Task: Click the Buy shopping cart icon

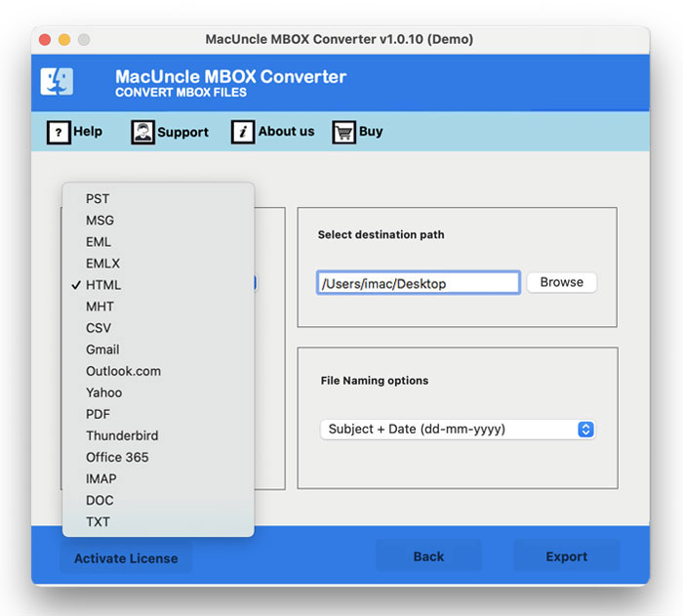Action: [344, 132]
